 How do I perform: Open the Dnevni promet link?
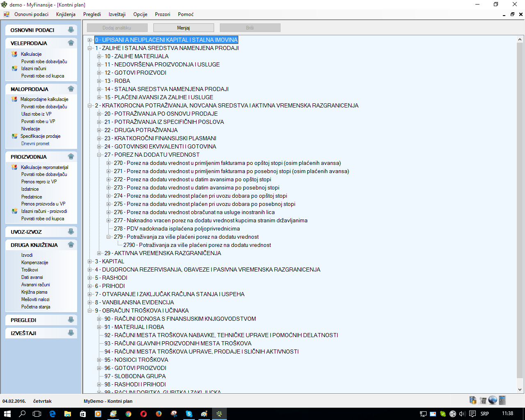35,144
